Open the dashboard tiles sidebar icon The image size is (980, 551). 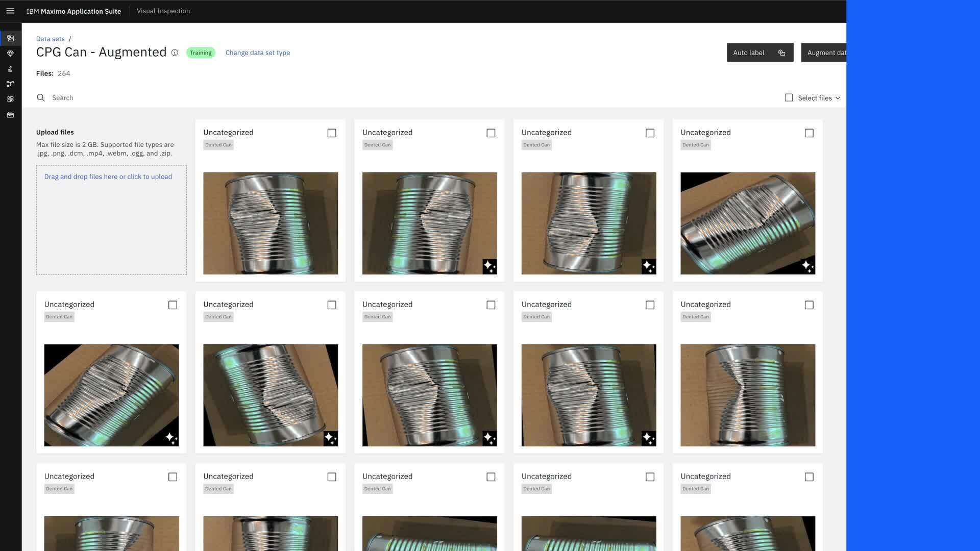coord(10,99)
